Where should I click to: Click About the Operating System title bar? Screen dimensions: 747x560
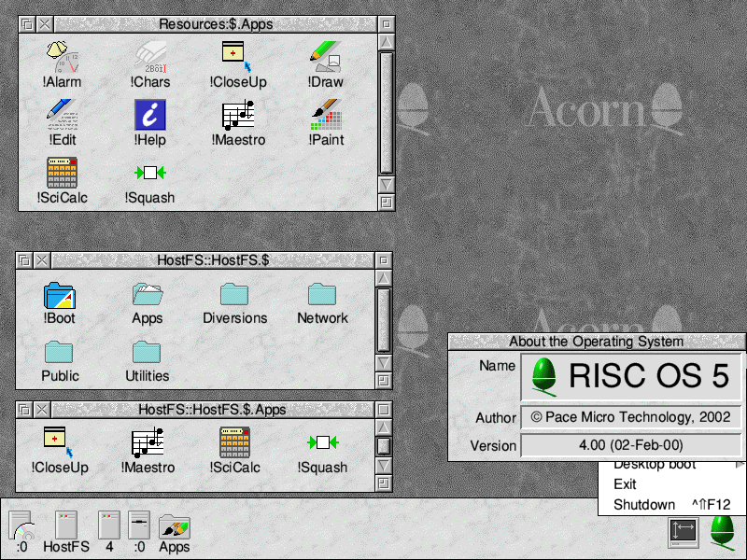coord(597,342)
